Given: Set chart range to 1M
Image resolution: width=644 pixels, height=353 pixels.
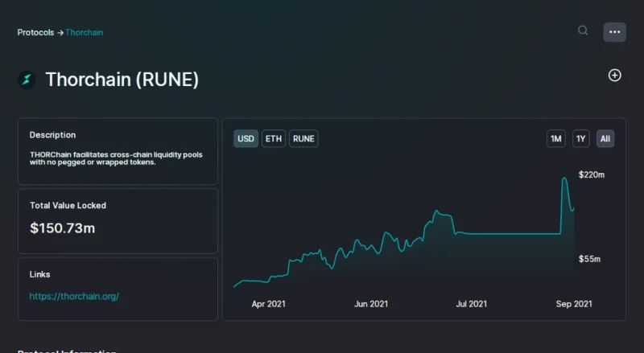Looking at the screenshot, I should 556,139.
